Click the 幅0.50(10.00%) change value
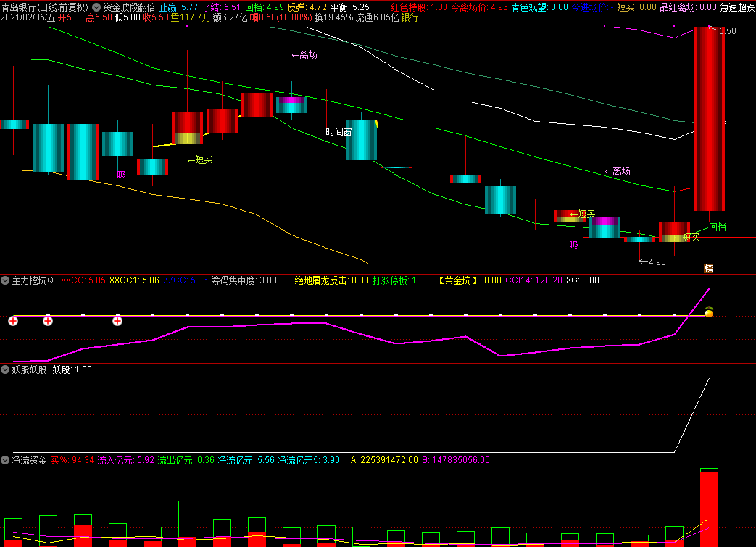This screenshot has width=756, height=547. point(281,17)
